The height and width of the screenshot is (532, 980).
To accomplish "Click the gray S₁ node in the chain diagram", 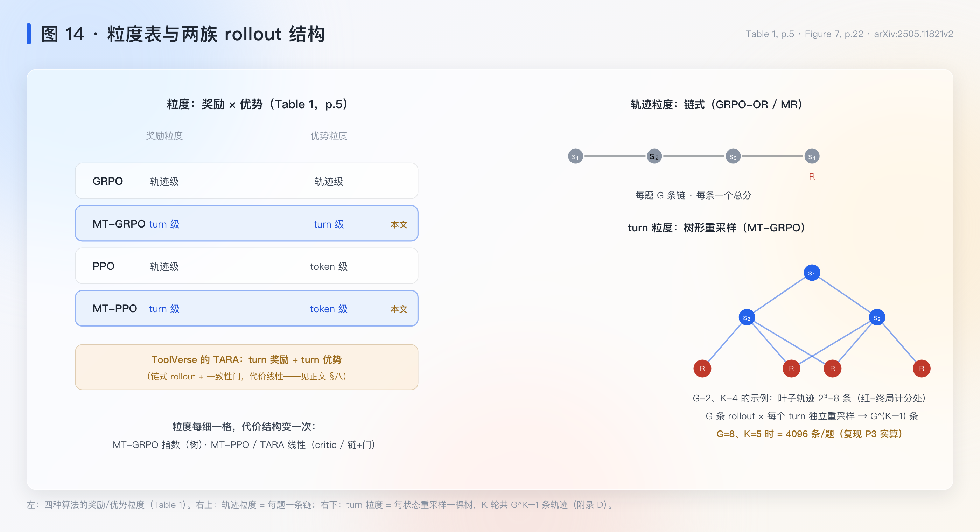I will (x=575, y=156).
